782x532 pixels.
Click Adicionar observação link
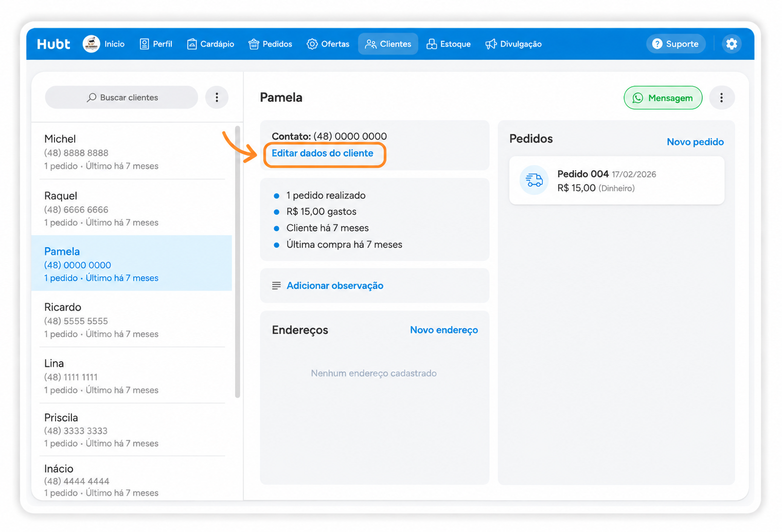[335, 286]
